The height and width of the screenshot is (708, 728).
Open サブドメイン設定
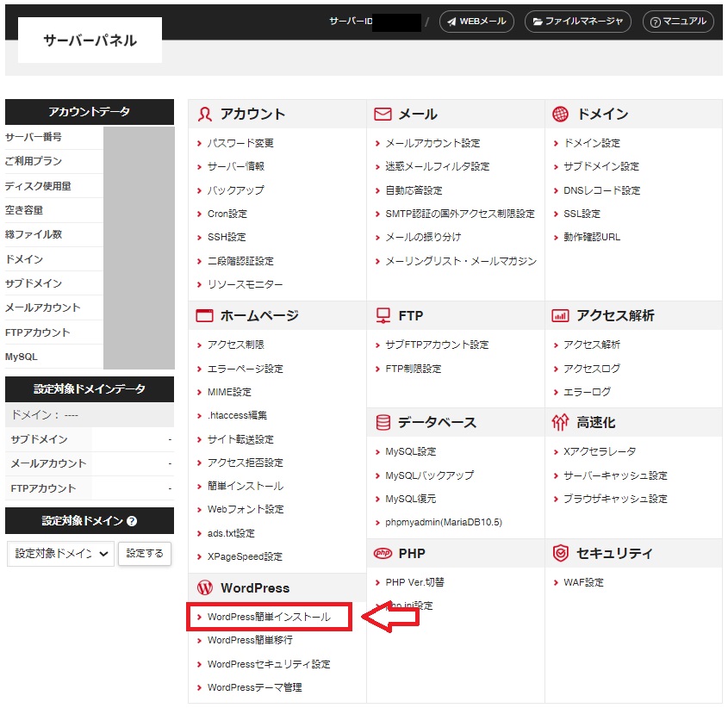pos(601,166)
